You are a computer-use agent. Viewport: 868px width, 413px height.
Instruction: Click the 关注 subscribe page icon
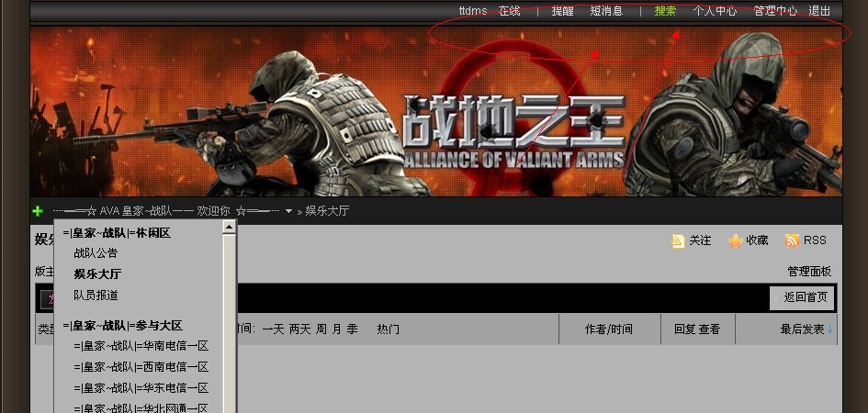678,240
